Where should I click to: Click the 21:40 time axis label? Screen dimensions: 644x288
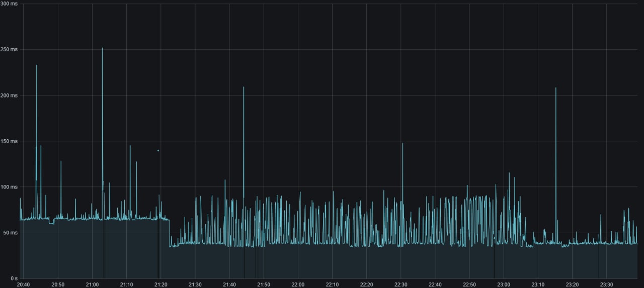229,284
